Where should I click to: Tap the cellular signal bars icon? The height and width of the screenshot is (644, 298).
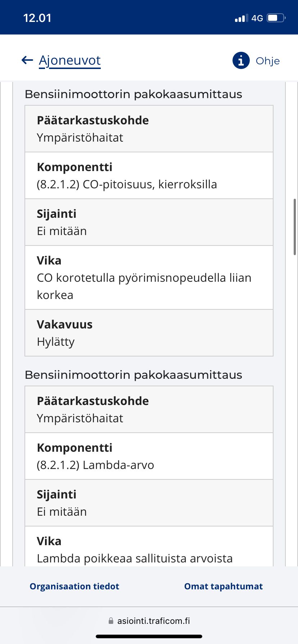(x=241, y=18)
